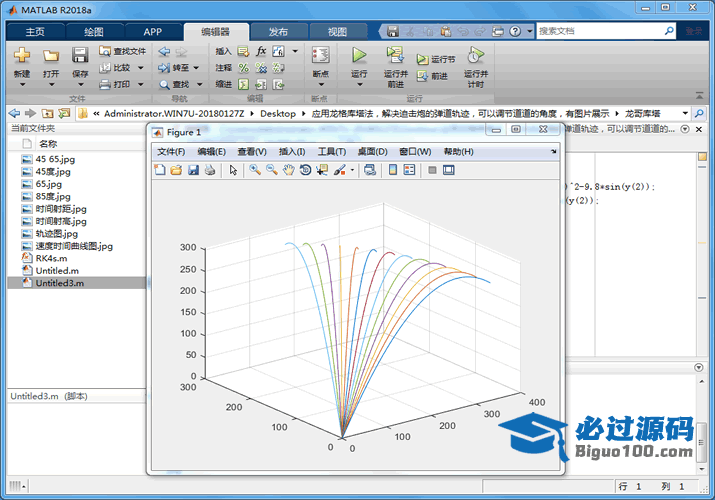Open the brush color dropdown arrow in Figure 1
Screen dimensions: 715x500
tap(352, 170)
